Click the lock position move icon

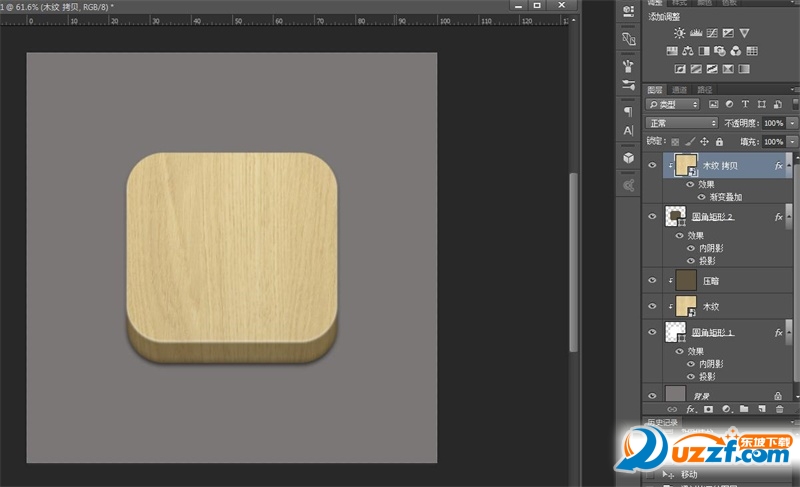pyautogui.click(x=704, y=142)
